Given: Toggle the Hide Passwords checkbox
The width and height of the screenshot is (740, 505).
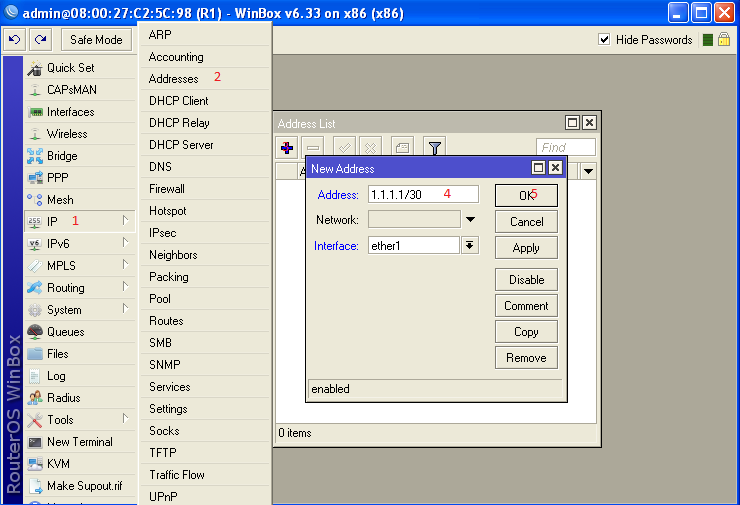Looking at the screenshot, I should tap(604, 40).
